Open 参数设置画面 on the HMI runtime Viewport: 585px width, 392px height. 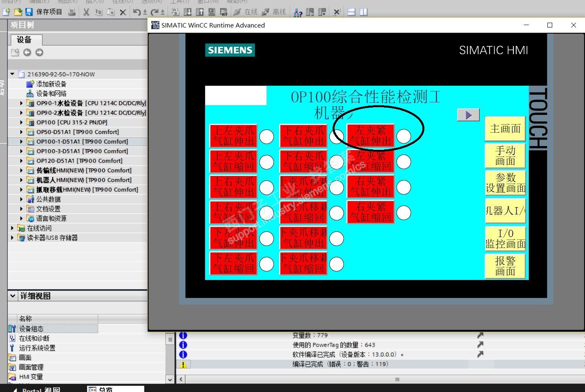505,183
